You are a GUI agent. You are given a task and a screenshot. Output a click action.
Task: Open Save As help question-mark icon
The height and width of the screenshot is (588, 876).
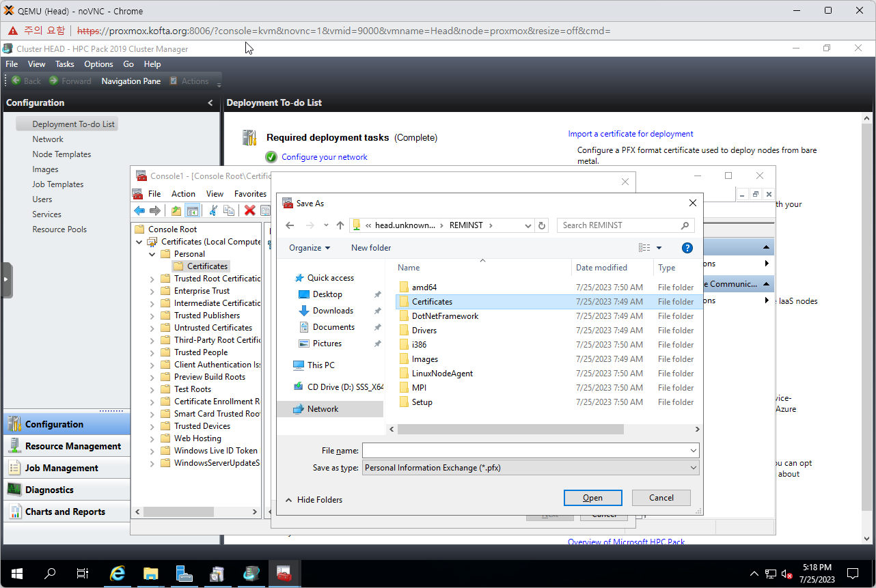tap(687, 248)
